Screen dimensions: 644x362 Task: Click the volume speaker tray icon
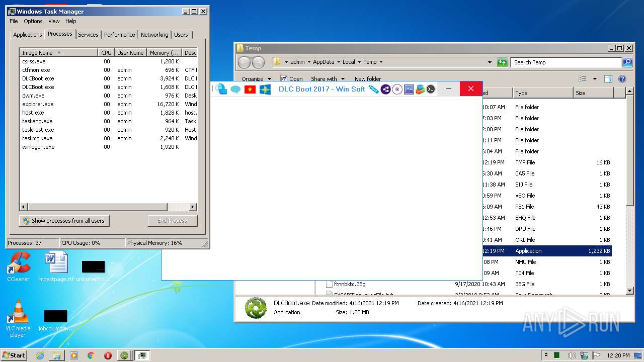point(572,355)
